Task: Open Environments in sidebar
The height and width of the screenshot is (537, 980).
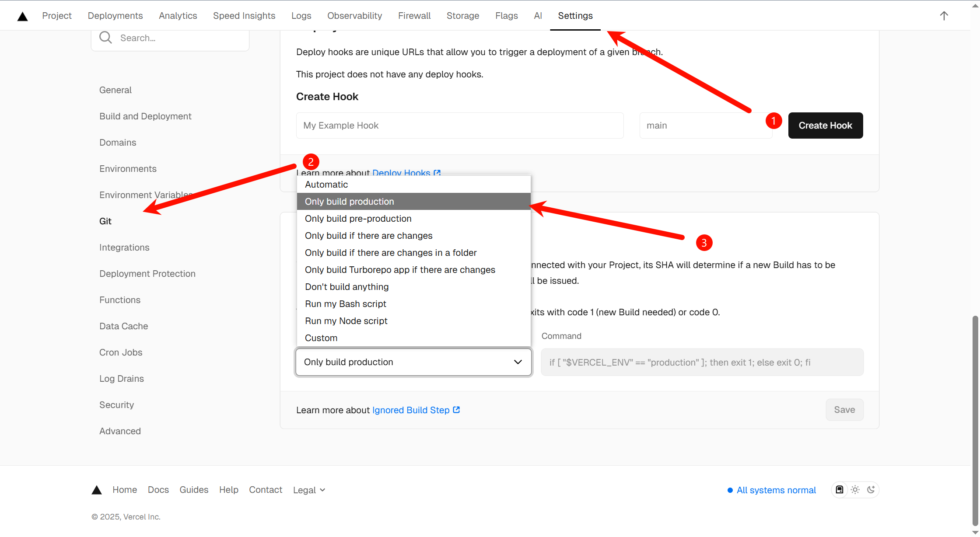Action: (128, 169)
